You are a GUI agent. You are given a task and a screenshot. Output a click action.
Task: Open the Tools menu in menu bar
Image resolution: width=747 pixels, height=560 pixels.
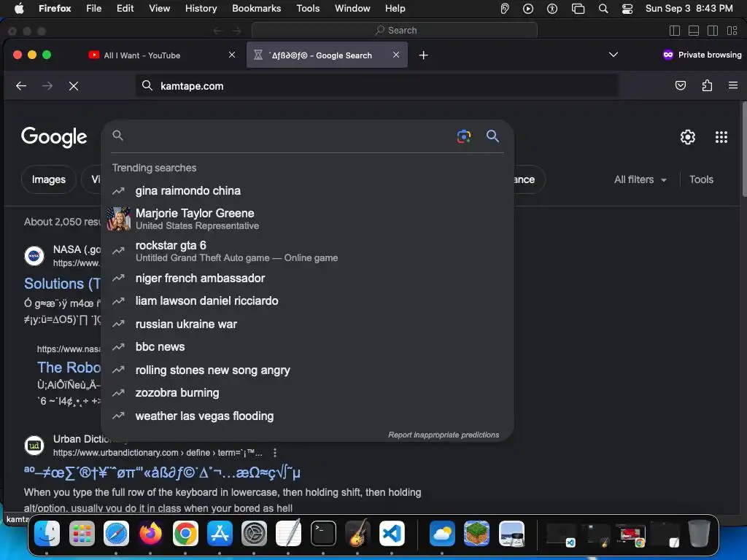pyautogui.click(x=308, y=9)
